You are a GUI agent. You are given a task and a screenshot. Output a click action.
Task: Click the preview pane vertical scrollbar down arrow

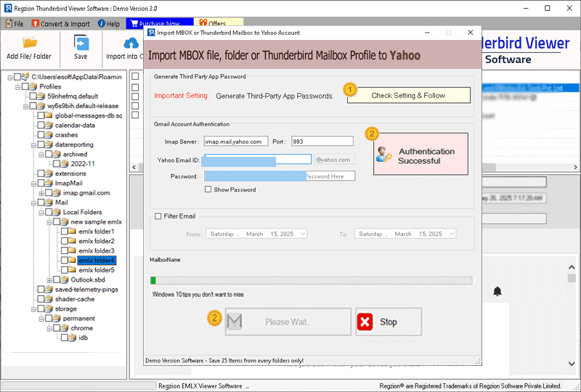tap(572, 364)
